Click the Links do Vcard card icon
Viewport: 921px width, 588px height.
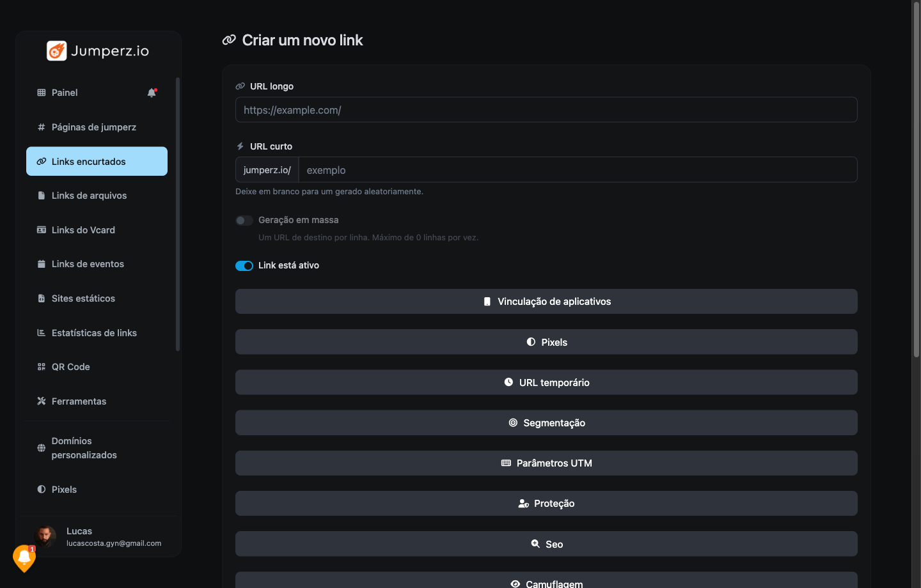pyautogui.click(x=42, y=230)
